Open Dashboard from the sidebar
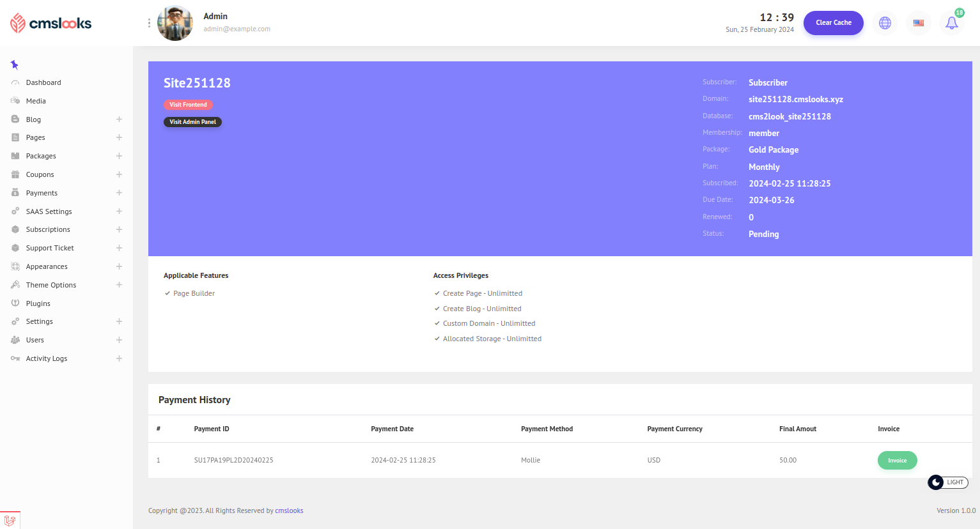The width and height of the screenshot is (980, 529). pos(43,82)
